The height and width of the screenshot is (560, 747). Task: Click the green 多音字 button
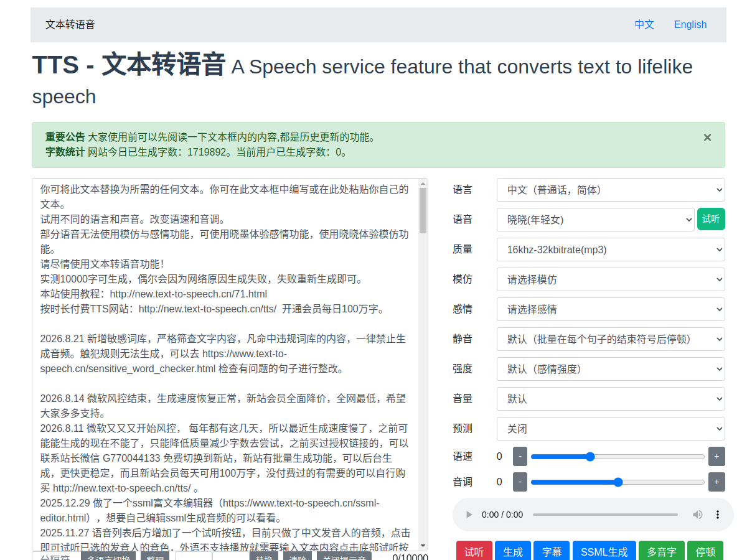tap(662, 551)
